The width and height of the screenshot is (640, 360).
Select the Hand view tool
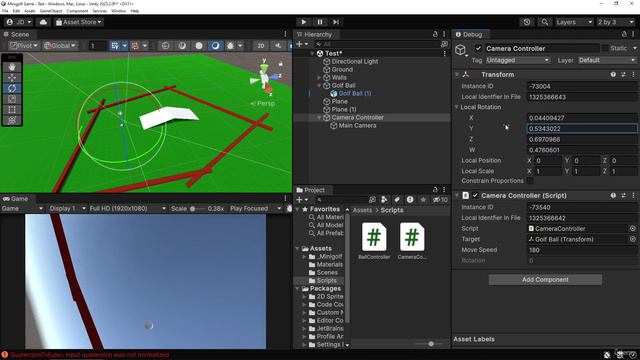click(x=12, y=67)
